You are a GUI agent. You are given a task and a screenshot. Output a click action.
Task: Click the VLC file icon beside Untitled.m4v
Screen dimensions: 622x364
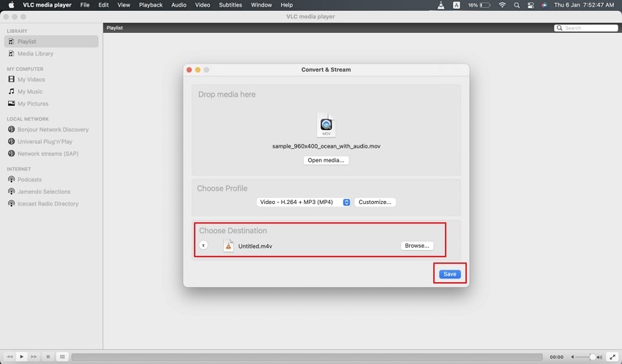[228, 246]
